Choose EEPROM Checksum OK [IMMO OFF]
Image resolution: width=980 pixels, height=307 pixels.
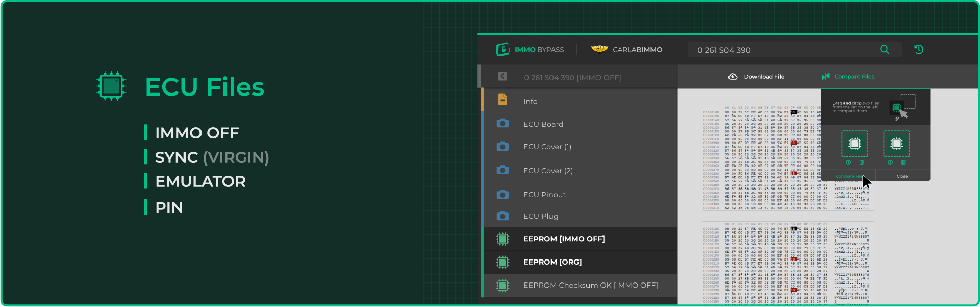tap(590, 285)
